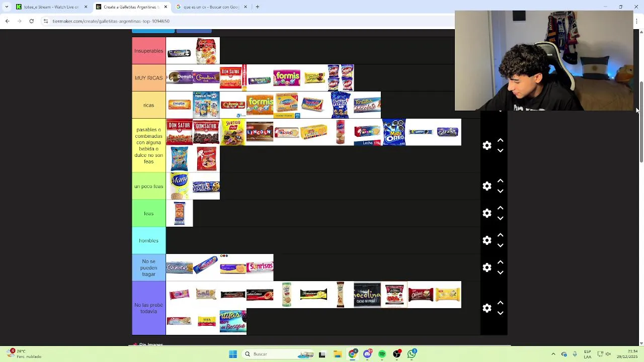The width and height of the screenshot is (644, 362).
Task: Edit the 'feas' tier label
Action: (x=149, y=214)
